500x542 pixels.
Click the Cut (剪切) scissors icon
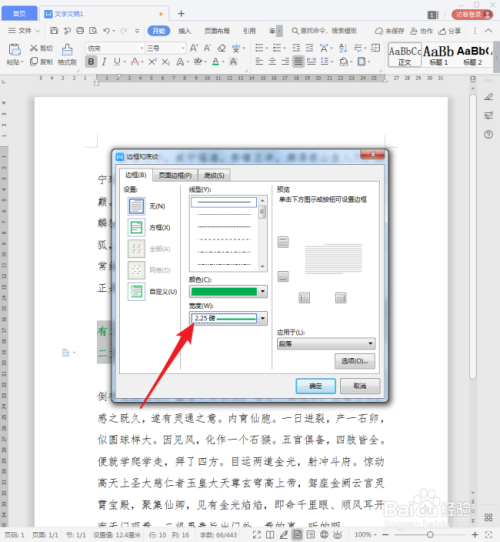coord(34,48)
